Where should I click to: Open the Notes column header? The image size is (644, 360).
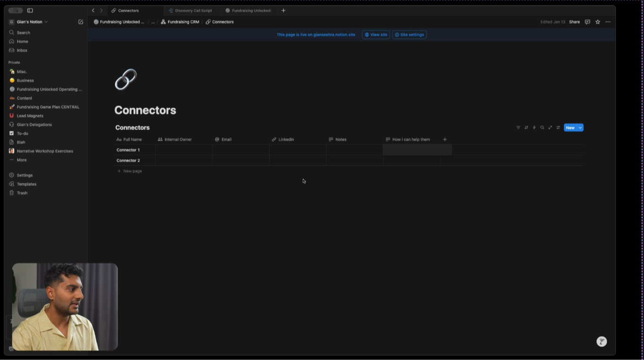coord(355,140)
